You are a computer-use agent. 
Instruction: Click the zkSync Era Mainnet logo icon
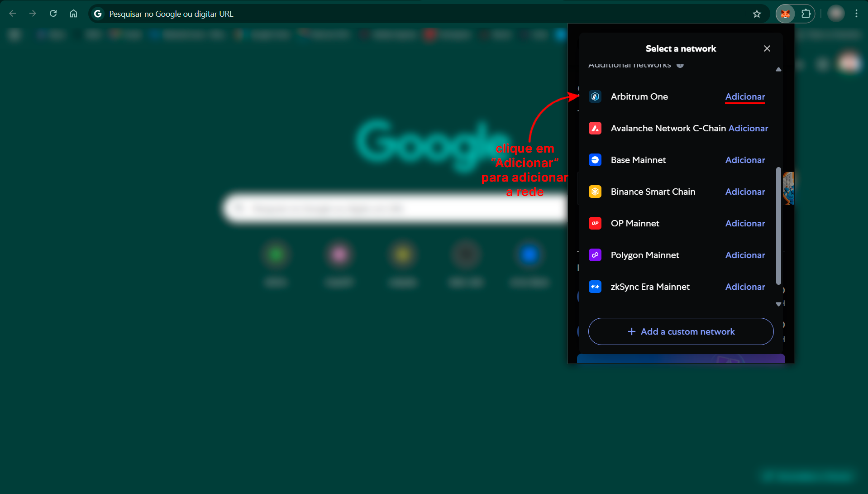click(595, 287)
